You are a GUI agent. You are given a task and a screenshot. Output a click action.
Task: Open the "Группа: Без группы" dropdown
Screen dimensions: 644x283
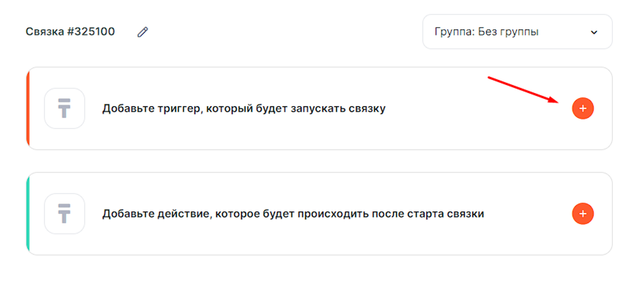coord(517,32)
